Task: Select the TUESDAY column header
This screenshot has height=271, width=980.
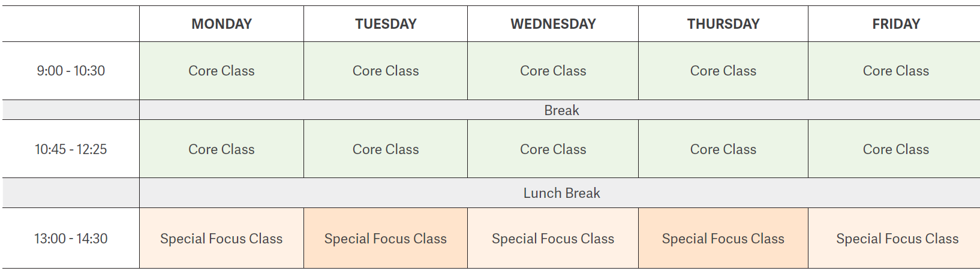Action: [386, 24]
